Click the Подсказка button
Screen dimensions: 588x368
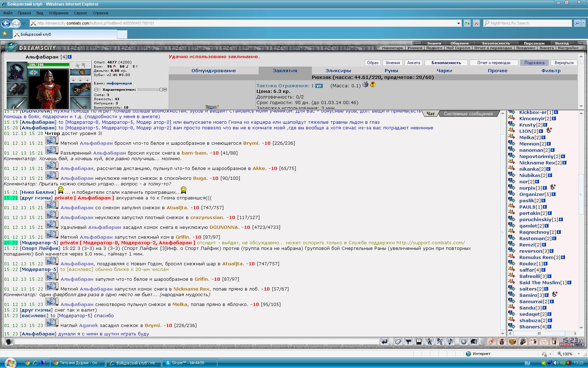point(534,63)
